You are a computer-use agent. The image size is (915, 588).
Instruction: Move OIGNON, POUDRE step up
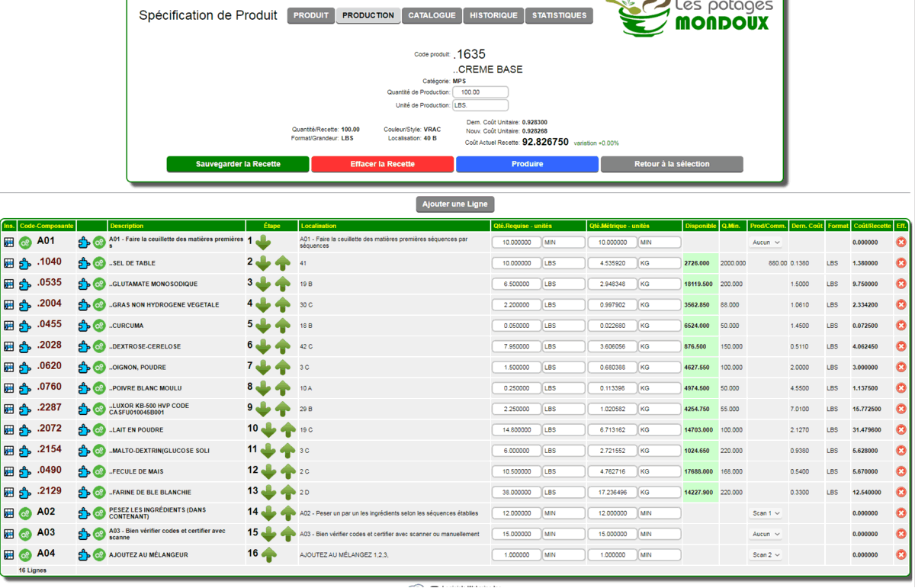point(283,367)
